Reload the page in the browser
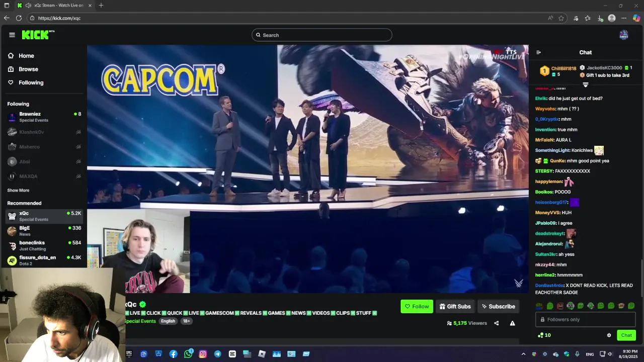The height and width of the screenshot is (362, 644). tap(19, 18)
